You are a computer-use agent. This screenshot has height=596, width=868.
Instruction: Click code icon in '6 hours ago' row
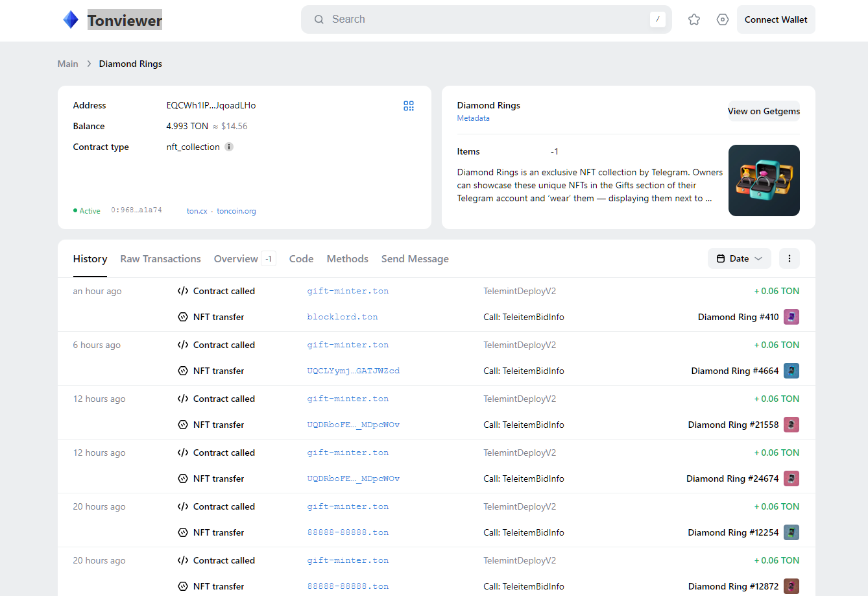(x=183, y=345)
